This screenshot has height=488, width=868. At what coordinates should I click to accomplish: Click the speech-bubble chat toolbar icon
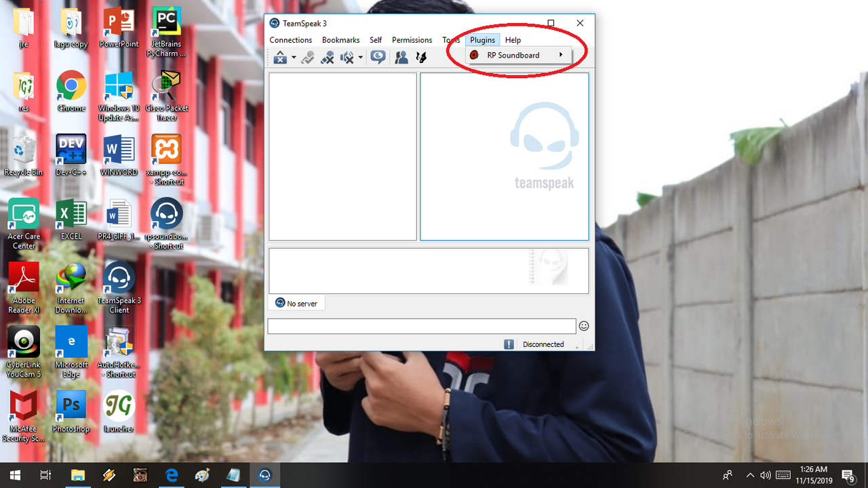tap(378, 58)
